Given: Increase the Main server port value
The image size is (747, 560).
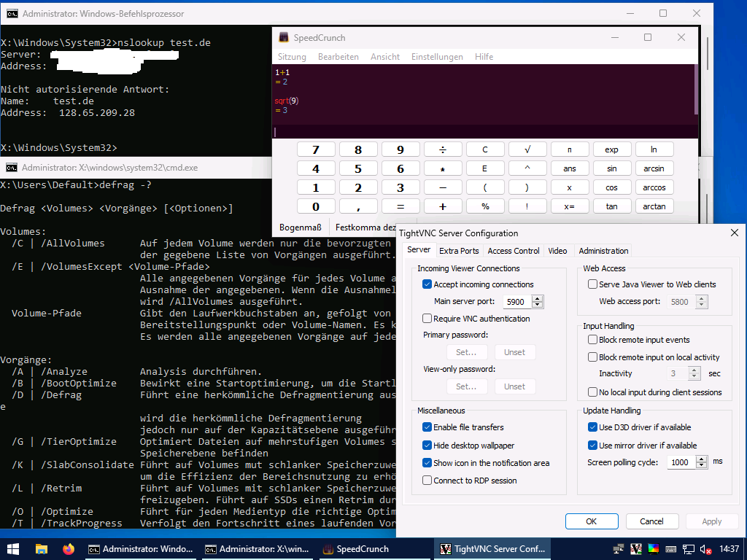Looking at the screenshot, I should (x=538, y=298).
